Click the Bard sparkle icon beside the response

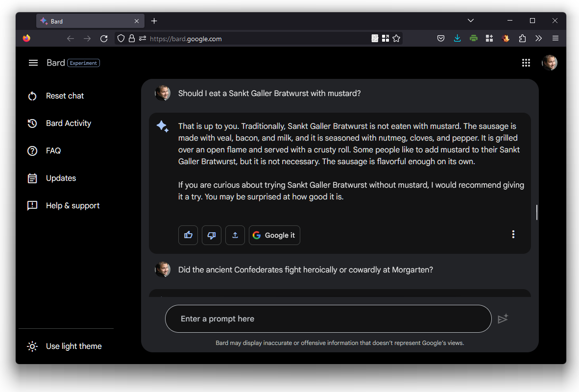pos(163,126)
